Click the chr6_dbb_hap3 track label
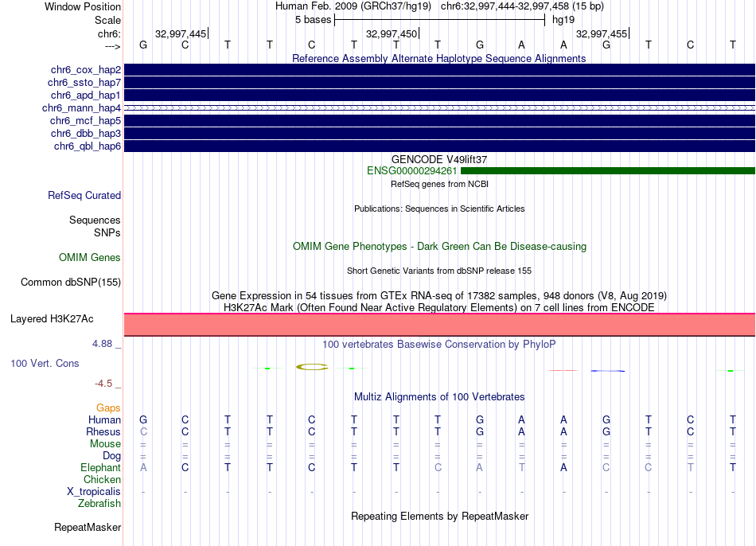This screenshot has height=546, width=756. 86,133
